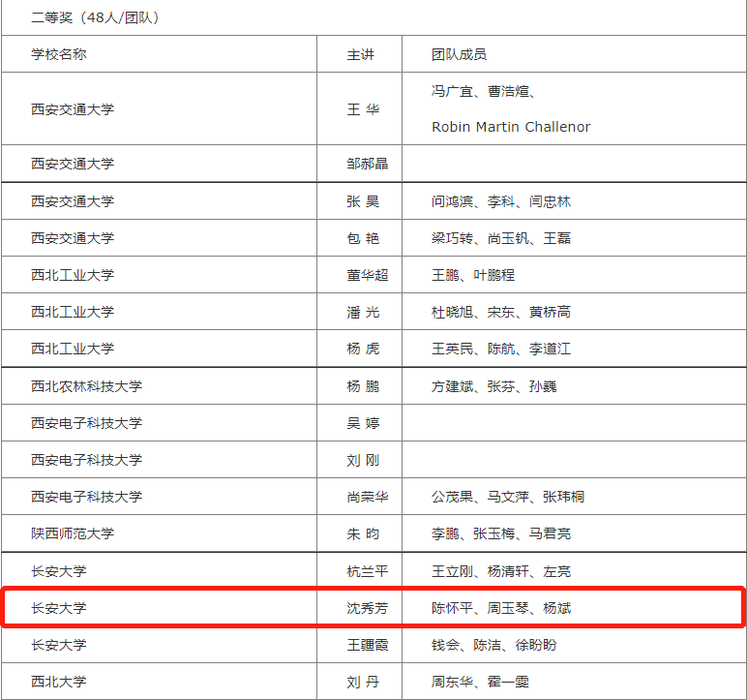Select the 陕西师范大学 school cell
The height and width of the screenshot is (700, 747).
click(x=72, y=533)
